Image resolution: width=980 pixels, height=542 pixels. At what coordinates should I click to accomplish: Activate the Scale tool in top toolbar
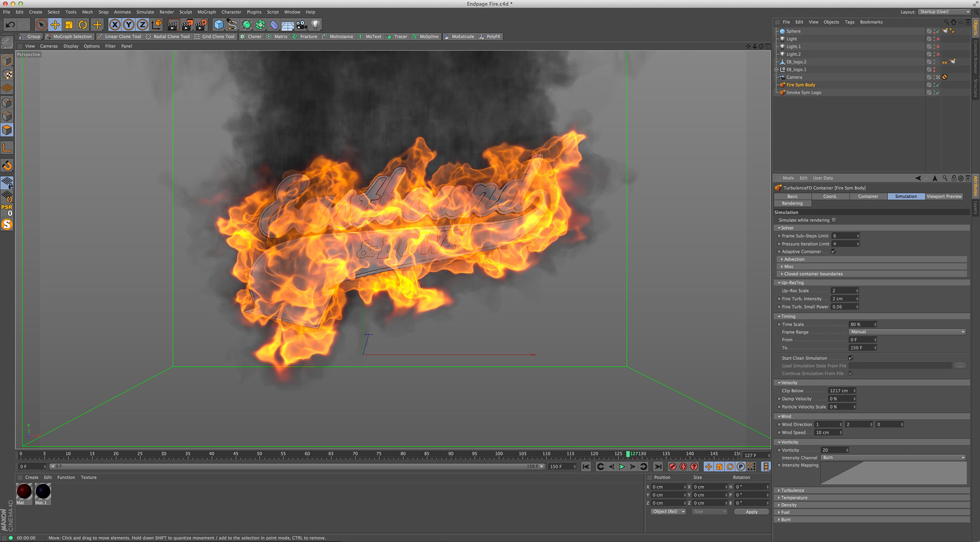(69, 25)
